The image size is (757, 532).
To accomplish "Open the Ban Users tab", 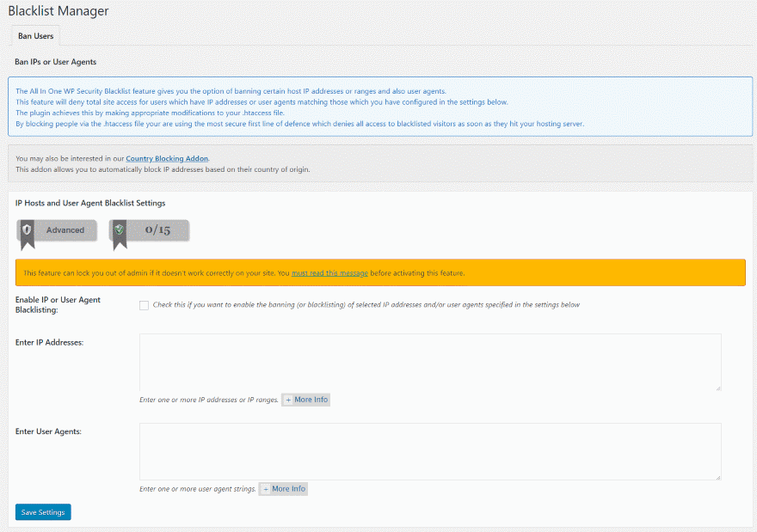I will (36, 36).
